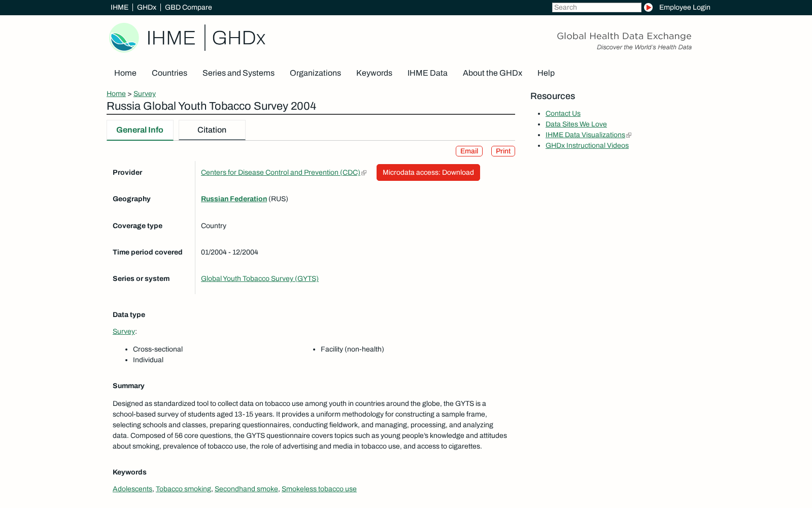The height and width of the screenshot is (508, 812).
Task: Click the GHDx wordmark in the header
Action: pyautogui.click(x=239, y=38)
